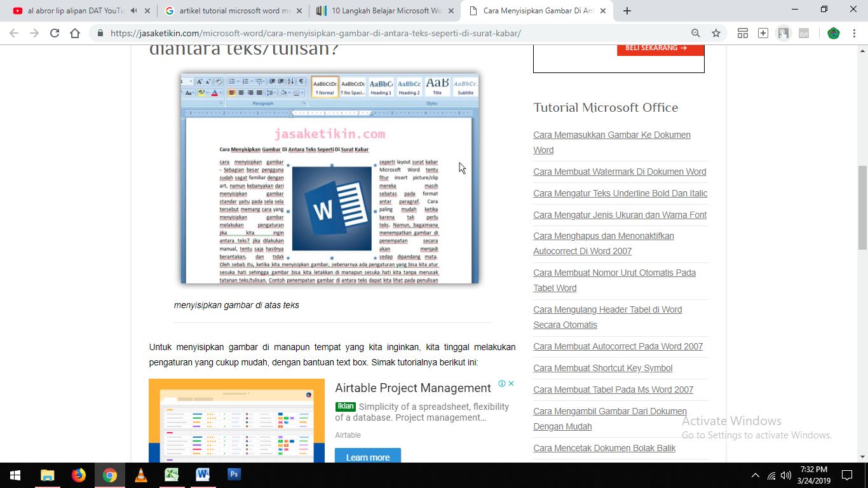The width and height of the screenshot is (868, 488).
Task: Reload the current page
Action: [x=55, y=33]
